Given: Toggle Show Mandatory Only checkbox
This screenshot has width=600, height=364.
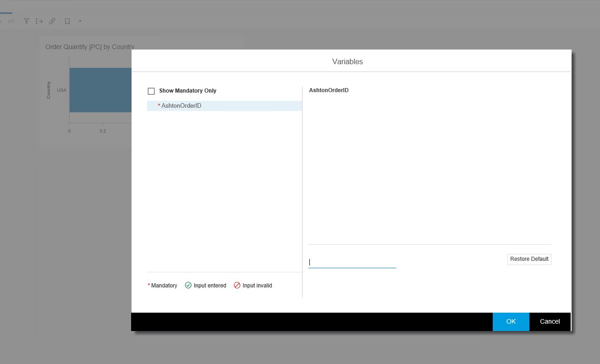Looking at the screenshot, I should click(x=151, y=91).
